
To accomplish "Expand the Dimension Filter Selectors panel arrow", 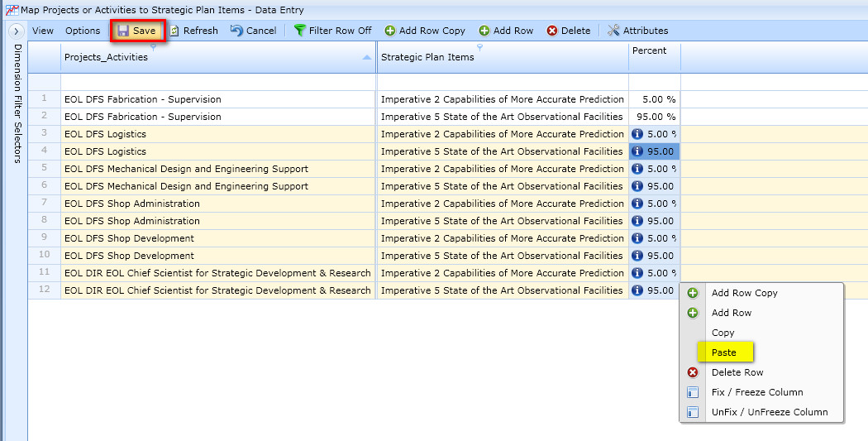I will pos(17,31).
